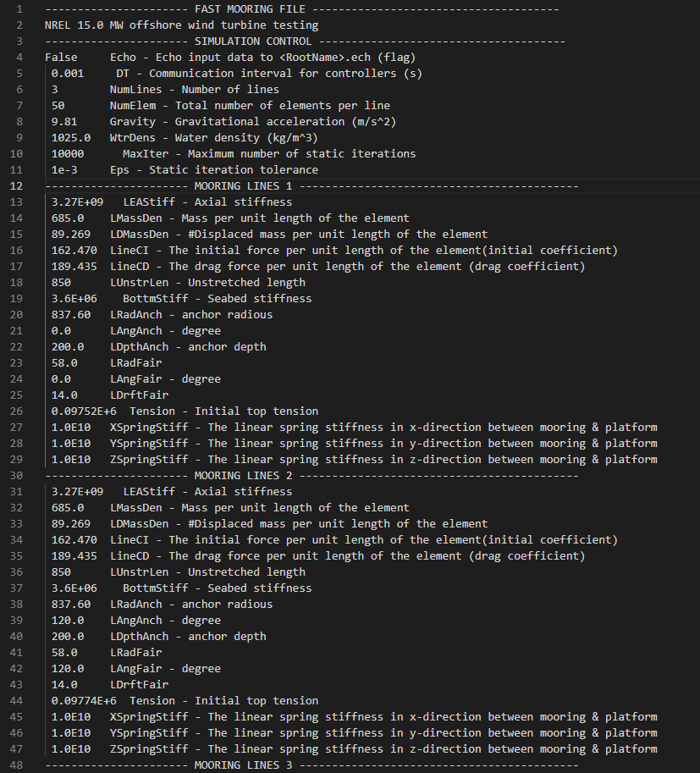Click the NumElem value 50

point(58,105)
